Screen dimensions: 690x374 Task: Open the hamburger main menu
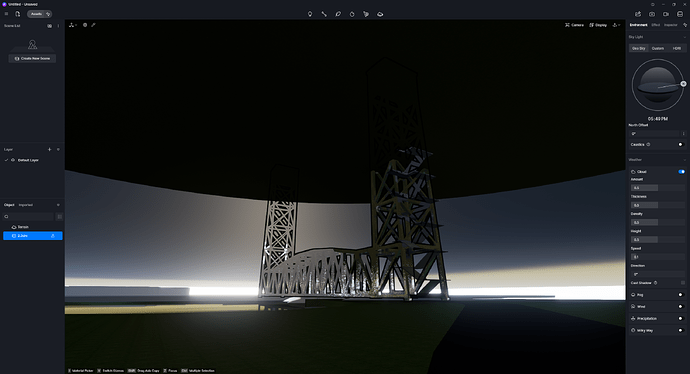pos(6,14)
